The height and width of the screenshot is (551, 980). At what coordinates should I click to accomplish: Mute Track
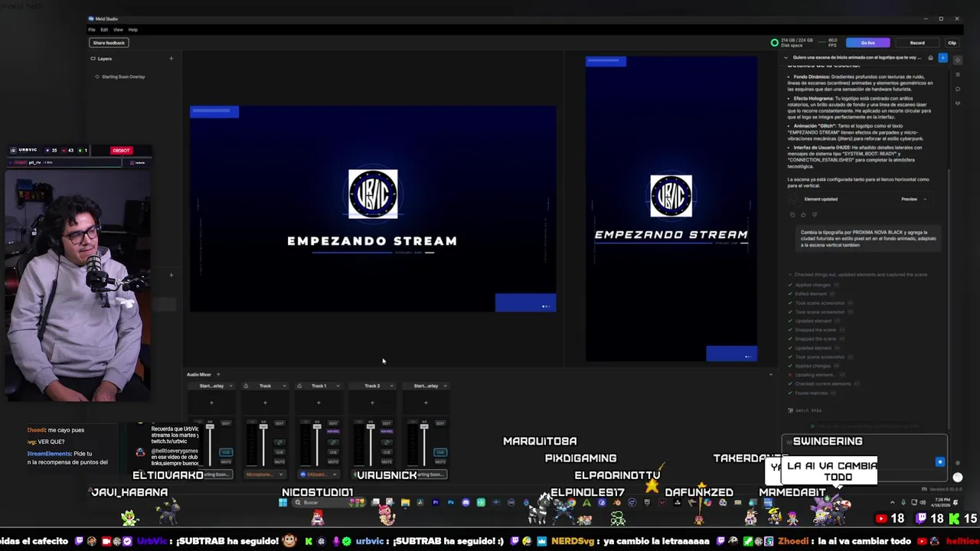coord(279,461)
